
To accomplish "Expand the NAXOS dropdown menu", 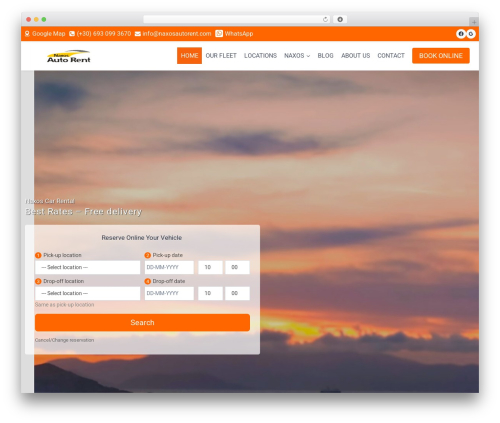I will pos(297,56).
